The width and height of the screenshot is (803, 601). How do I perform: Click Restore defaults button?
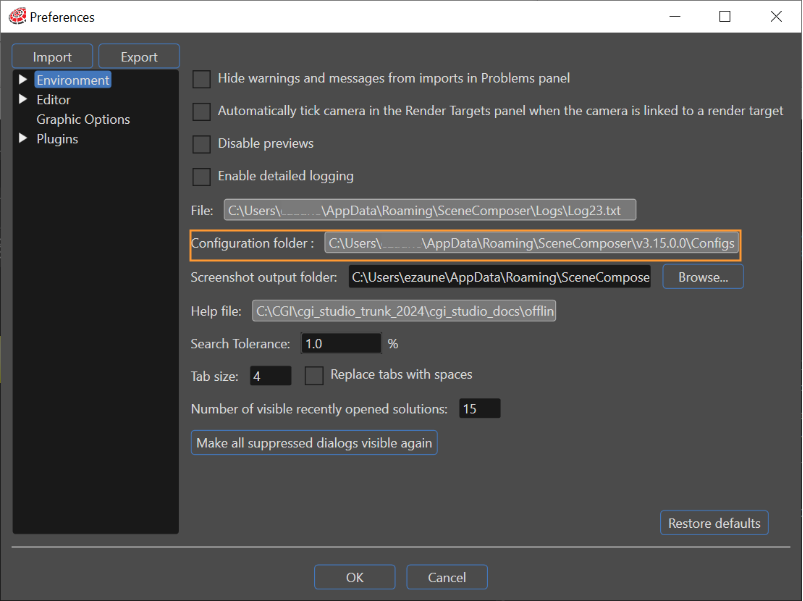click(714, 523)
